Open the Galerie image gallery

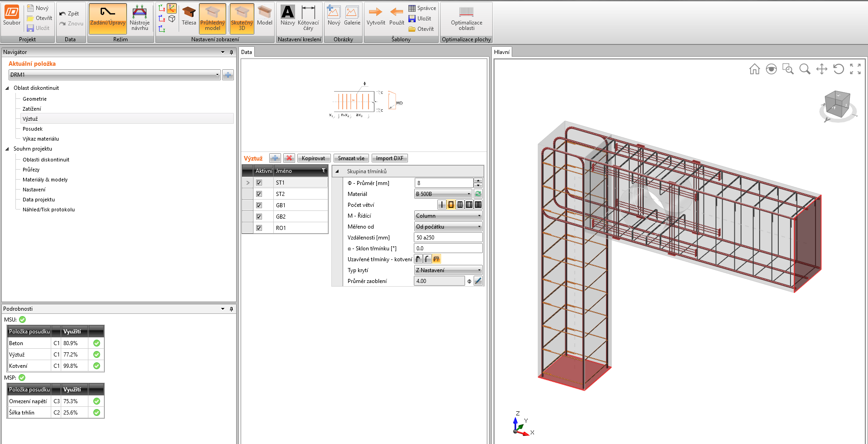(x=352, y=16)
